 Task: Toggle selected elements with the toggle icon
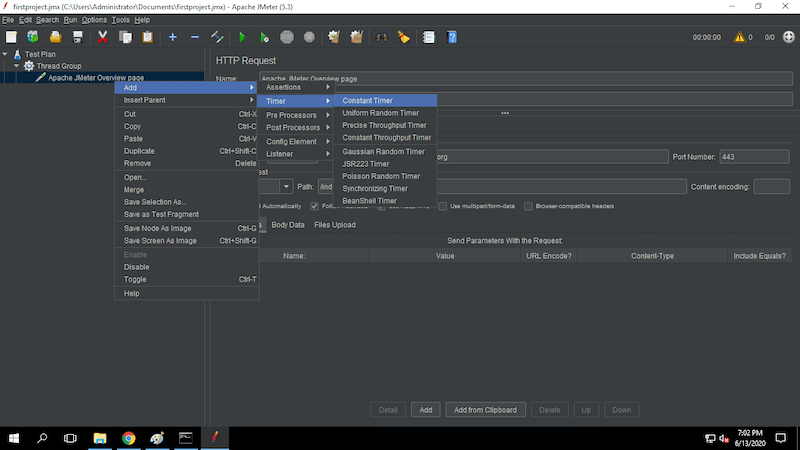click(217, 37)
